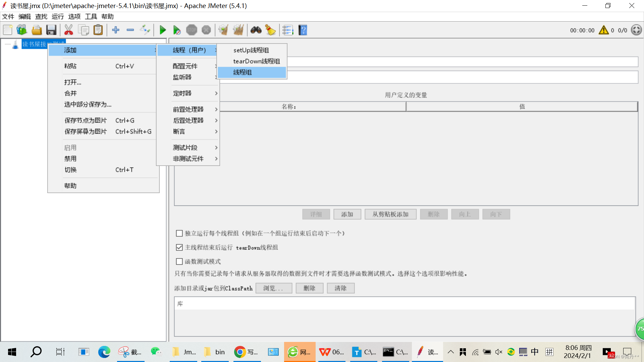
Task: Click 从剪贴板添加 button
Action: point(390,214)
